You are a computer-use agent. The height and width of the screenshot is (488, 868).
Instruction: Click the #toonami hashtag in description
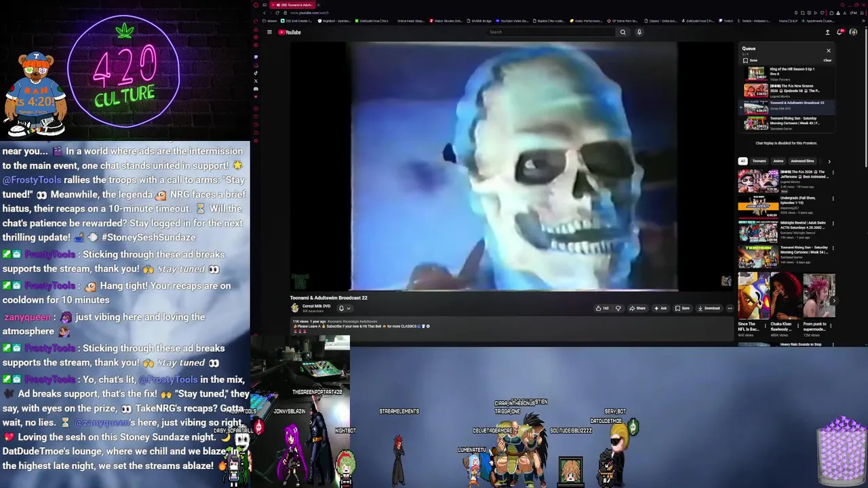click(335, 321)
